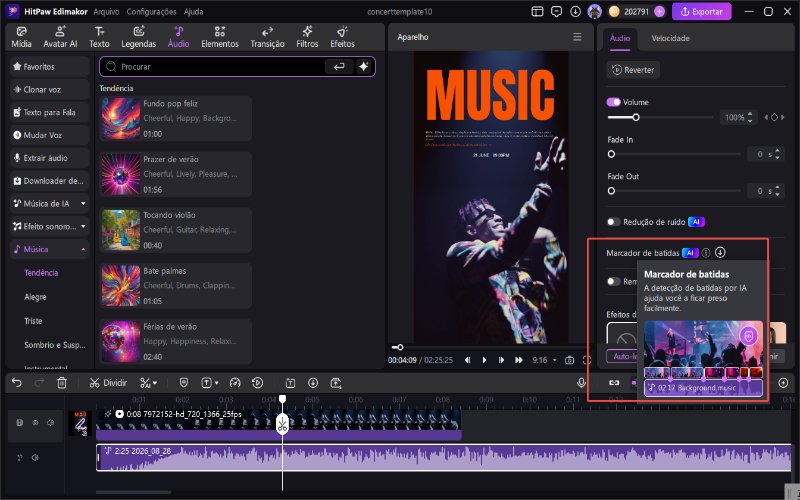
Task: Select the Triste music category
Action: click(33, 320)
